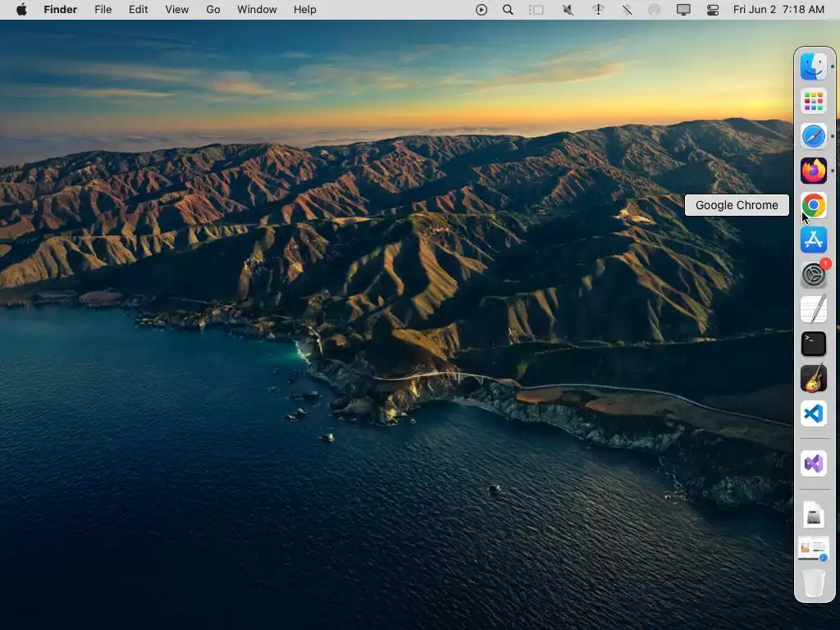Open Terminal from the dock

point(814,344)
